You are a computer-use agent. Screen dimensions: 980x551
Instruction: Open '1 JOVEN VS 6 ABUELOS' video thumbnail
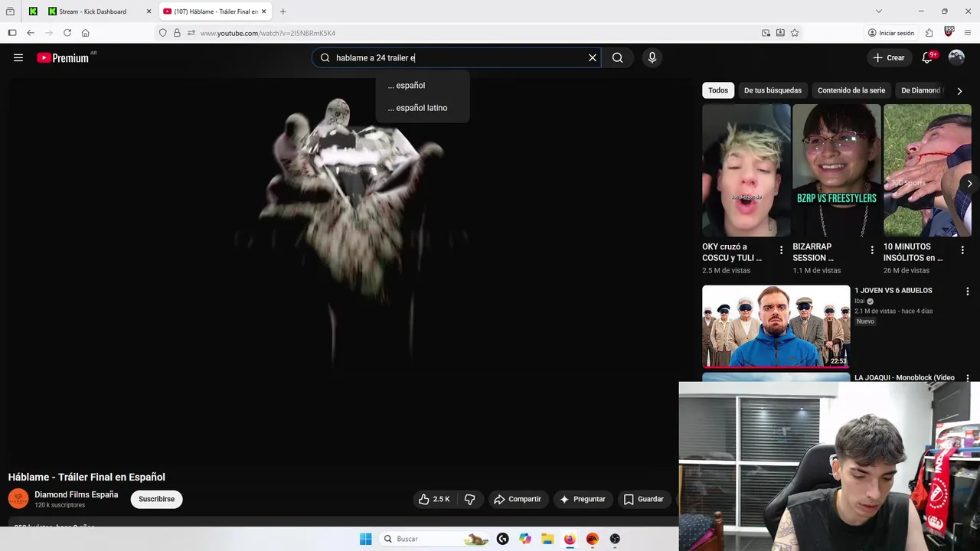pos(776,327)
